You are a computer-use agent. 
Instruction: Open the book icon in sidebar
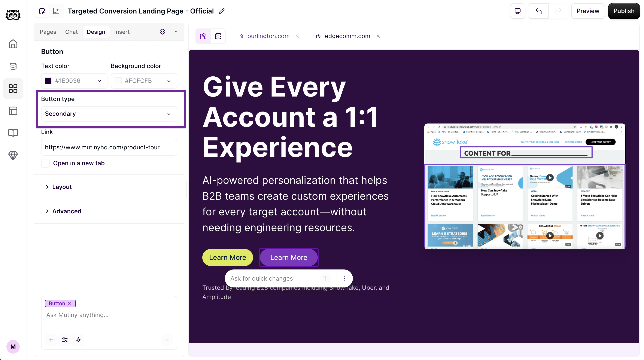click(x=13, y=133)
